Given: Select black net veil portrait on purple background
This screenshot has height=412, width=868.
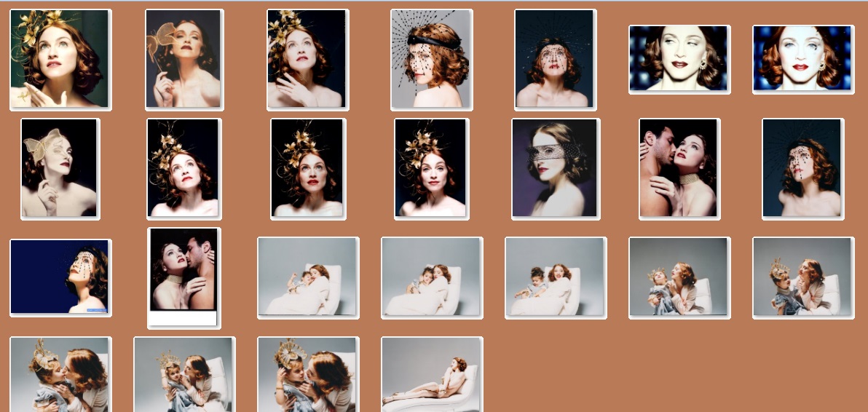Looking at the screenshot, I should click(555, 168).
